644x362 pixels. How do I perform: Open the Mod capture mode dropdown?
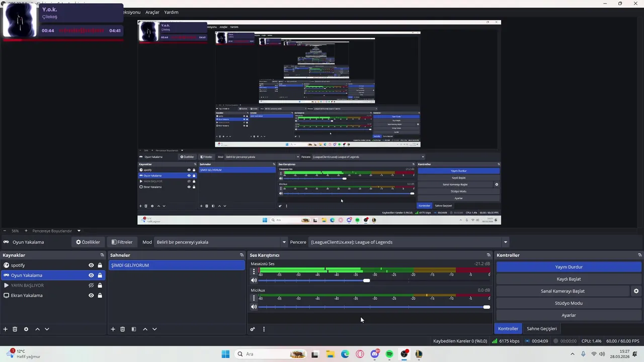(221, 242)
